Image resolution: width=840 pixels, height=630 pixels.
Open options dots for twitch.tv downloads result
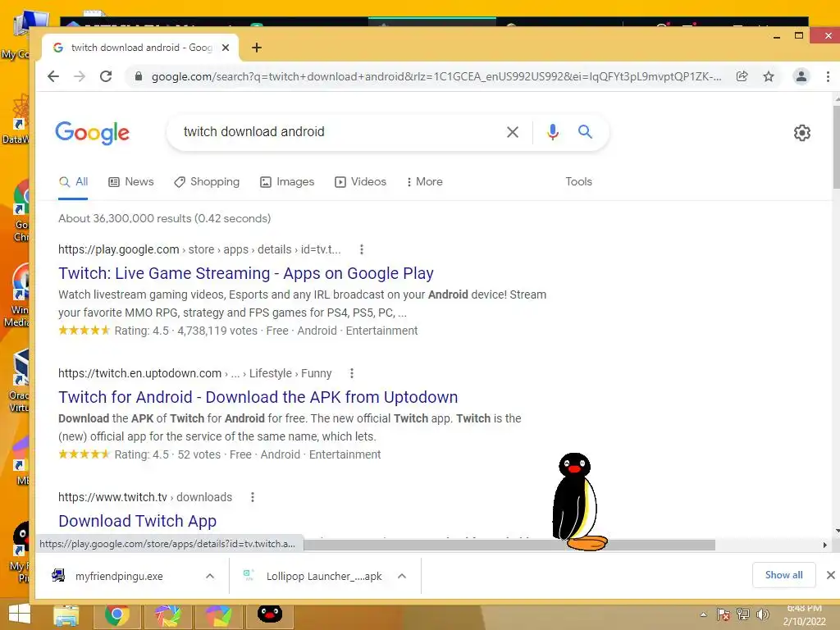(253, 497)
